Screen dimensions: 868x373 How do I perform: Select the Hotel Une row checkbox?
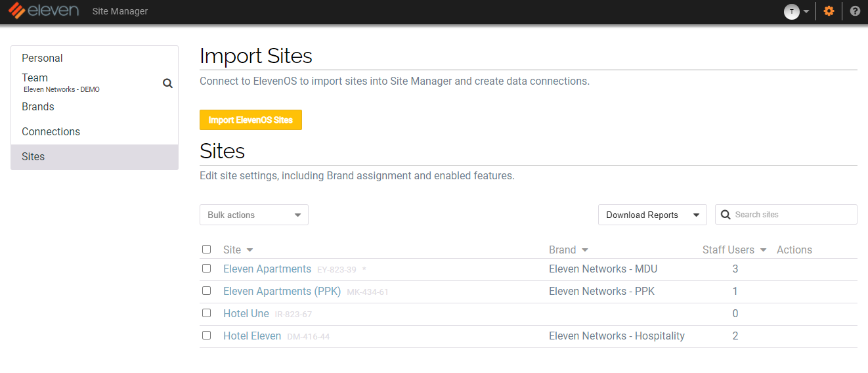pyautogui.click(x=206, y=313)
